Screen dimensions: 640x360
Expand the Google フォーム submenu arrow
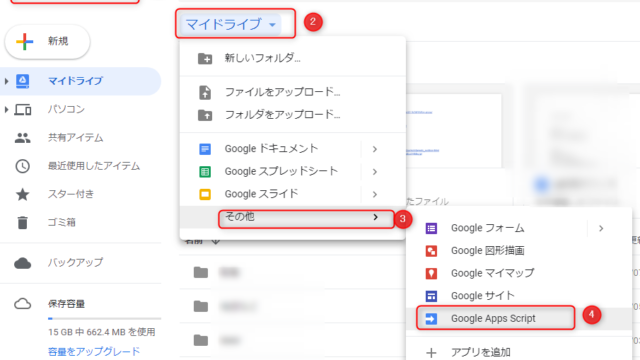(x=601, y=229)
